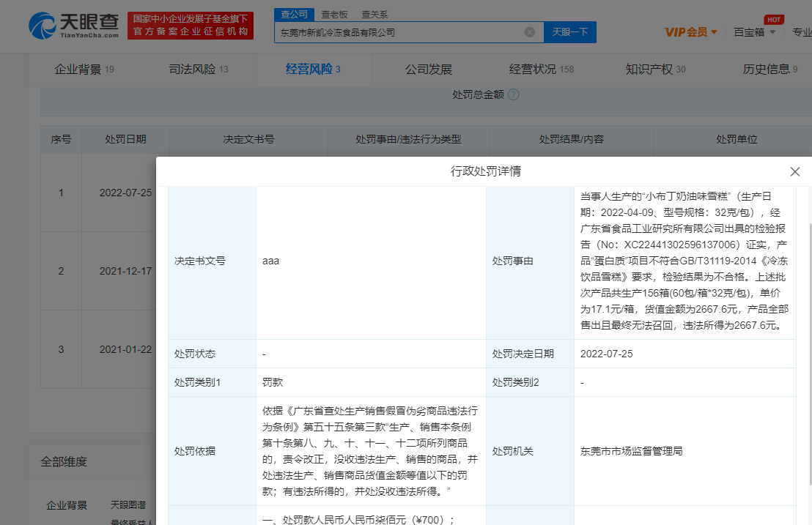Click the 处罚日期 column header
Image resolution: width=812 pixels, height=525 pixels.
125,139
